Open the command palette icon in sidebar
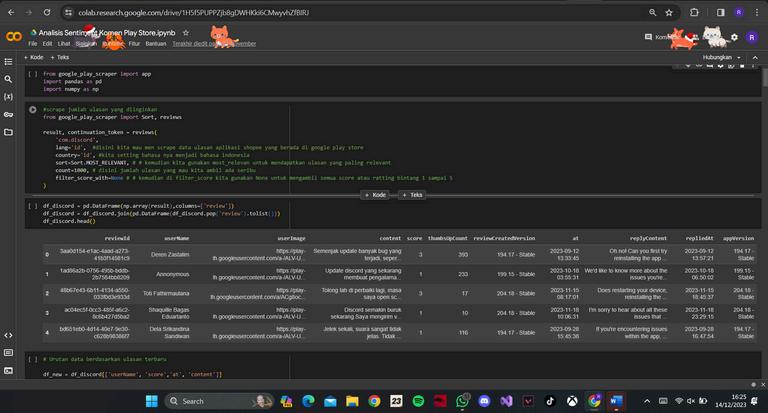Viewport: 768px width, 413px height. (8, 353)
